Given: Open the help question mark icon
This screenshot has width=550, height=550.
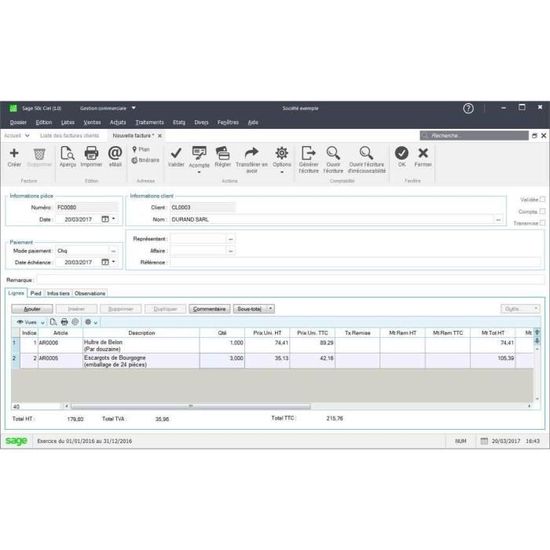Looking at the screenshot, I should 468,108.
